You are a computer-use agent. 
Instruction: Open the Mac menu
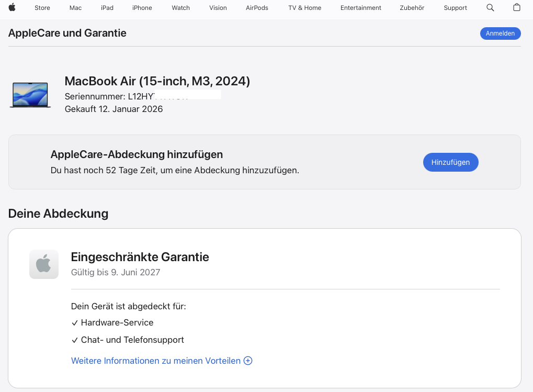pos(75,7)
